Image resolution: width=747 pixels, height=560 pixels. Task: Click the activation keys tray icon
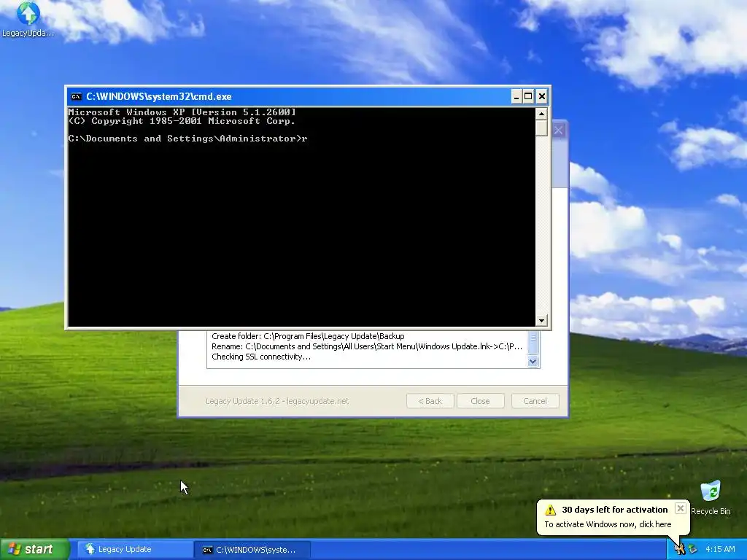point(679,549)
